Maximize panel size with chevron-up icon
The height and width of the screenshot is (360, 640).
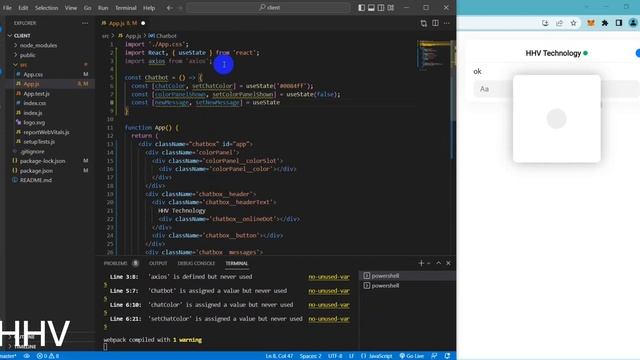[439, 263]
